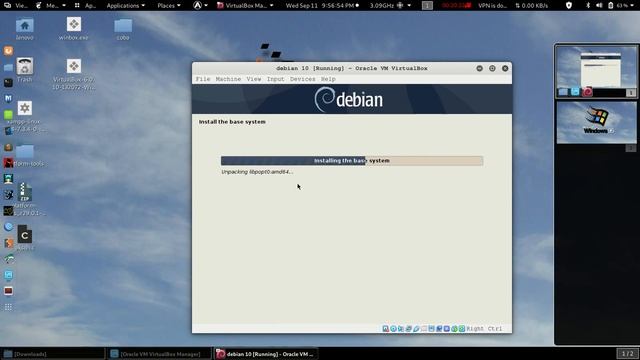Click the keyboard capture icon beside Right Ctrl

[462, 329]
